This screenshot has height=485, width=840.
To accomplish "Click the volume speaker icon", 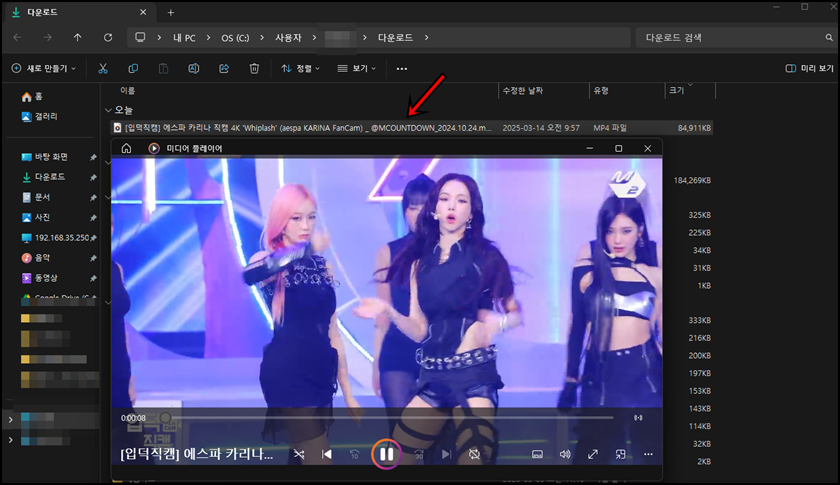I will [565, 454].
